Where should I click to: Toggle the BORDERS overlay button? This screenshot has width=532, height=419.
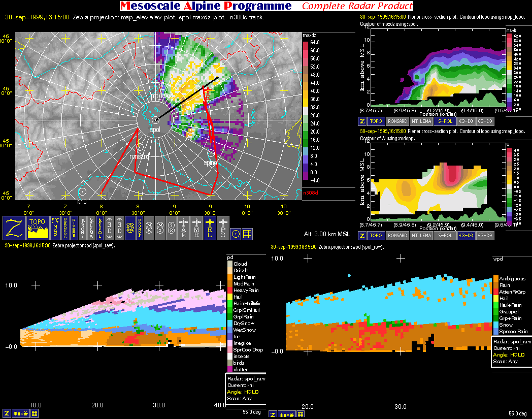(65, 228)
